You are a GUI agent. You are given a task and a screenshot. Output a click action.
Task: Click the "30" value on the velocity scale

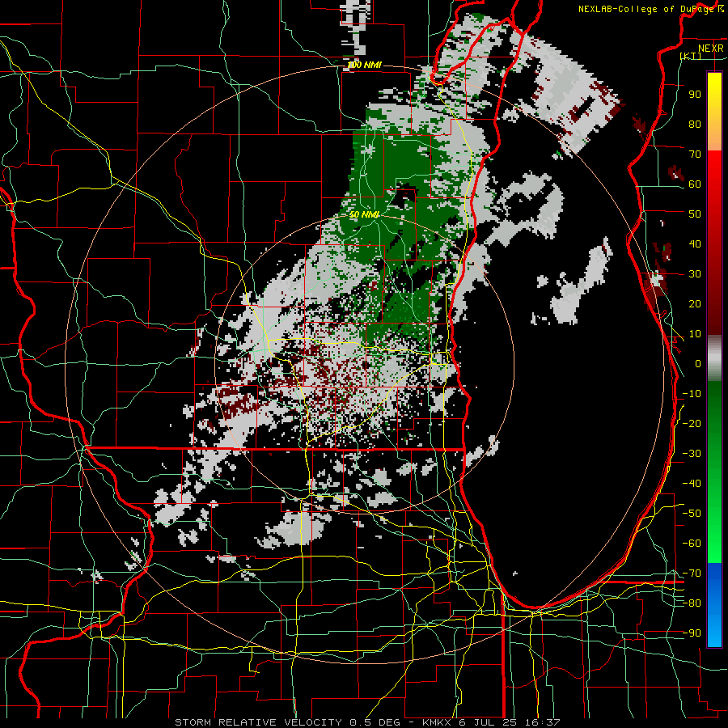[695, 274]
